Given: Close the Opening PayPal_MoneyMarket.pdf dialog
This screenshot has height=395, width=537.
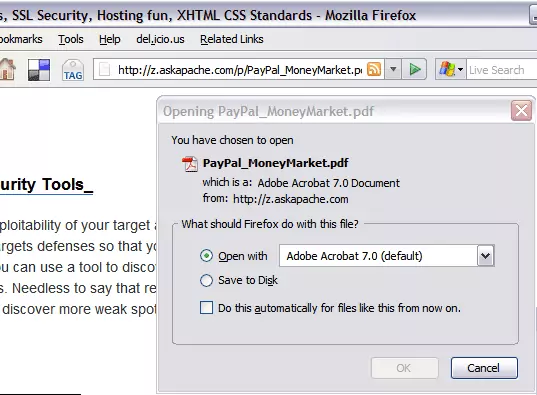Looking at the screenshot, I should pyautogui.click(x=521, y=111).
